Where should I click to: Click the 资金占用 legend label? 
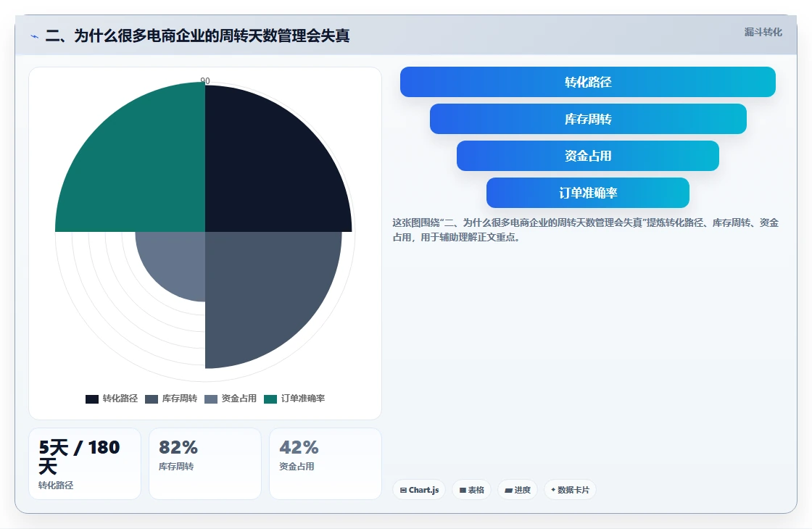239,399
